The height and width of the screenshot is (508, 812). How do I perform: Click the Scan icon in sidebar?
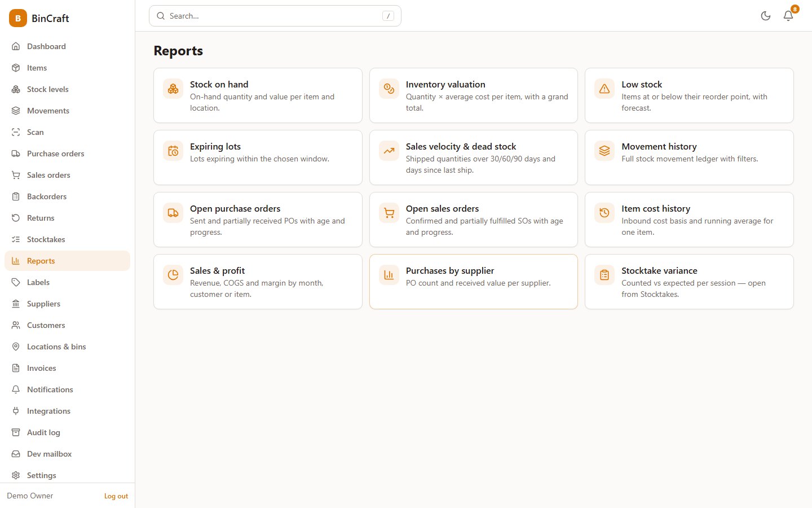pyautogui.click(x=16, y=132)
